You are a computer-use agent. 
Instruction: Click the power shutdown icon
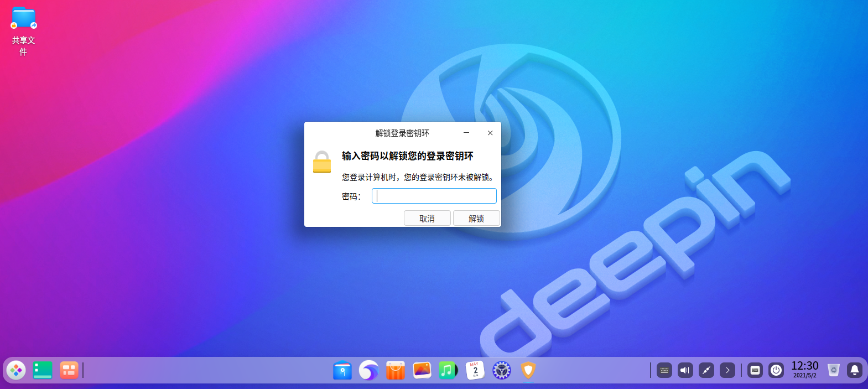(x=776, y=370)
